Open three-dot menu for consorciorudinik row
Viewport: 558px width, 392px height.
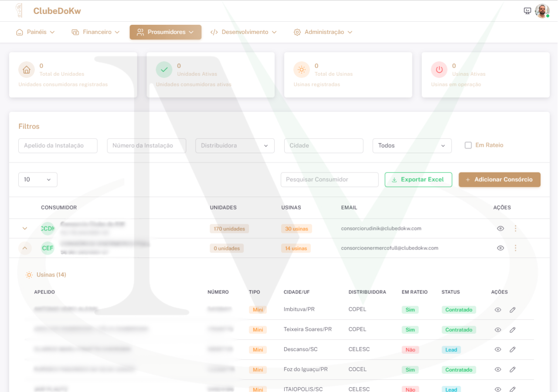[x=515, y=229]
